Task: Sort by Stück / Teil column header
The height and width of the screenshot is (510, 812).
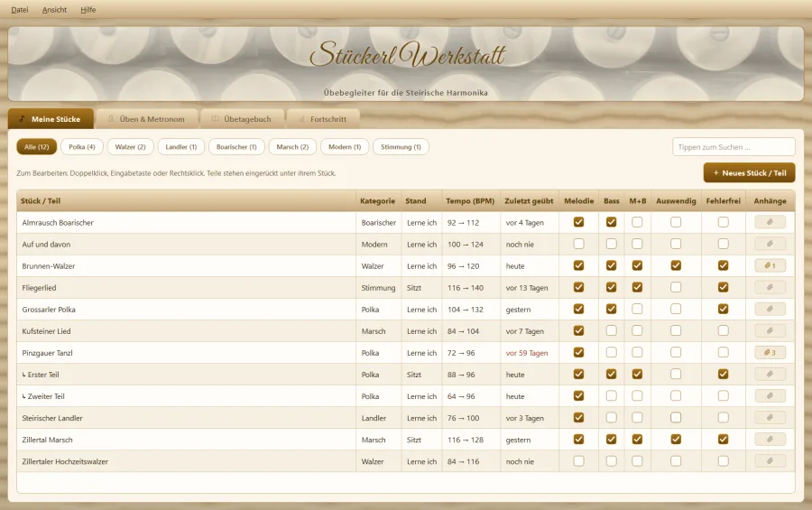Action: (x=187, y=201)
